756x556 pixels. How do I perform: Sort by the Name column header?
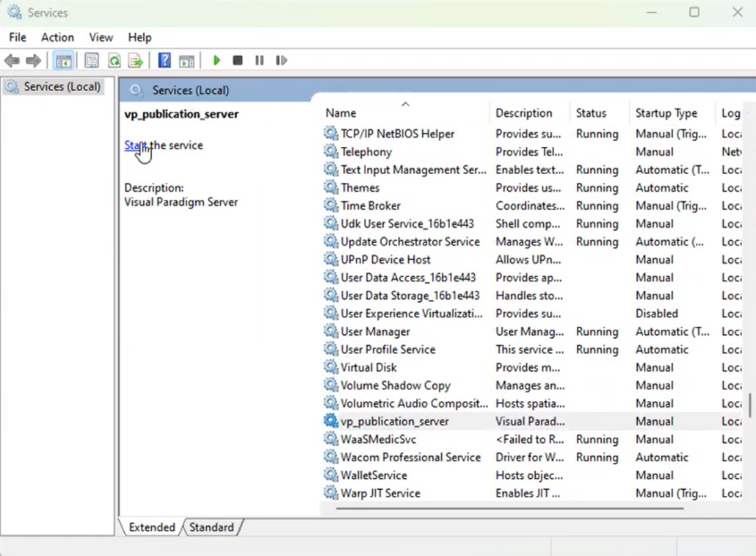click(x=340, y=112)
